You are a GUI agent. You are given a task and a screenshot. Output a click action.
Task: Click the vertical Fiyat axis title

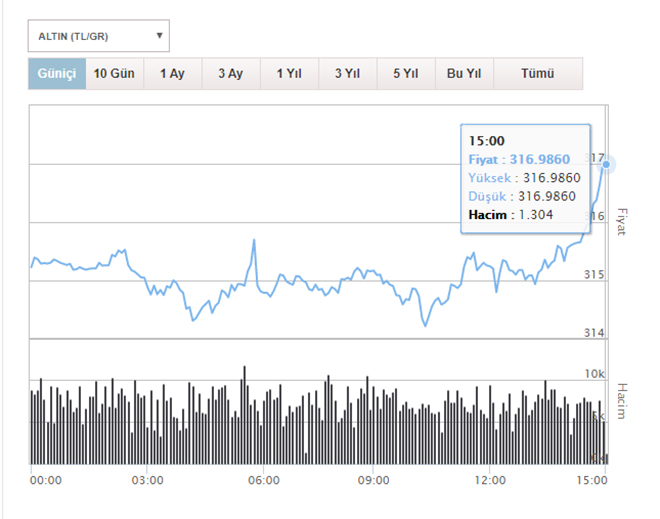coord(620,220)
